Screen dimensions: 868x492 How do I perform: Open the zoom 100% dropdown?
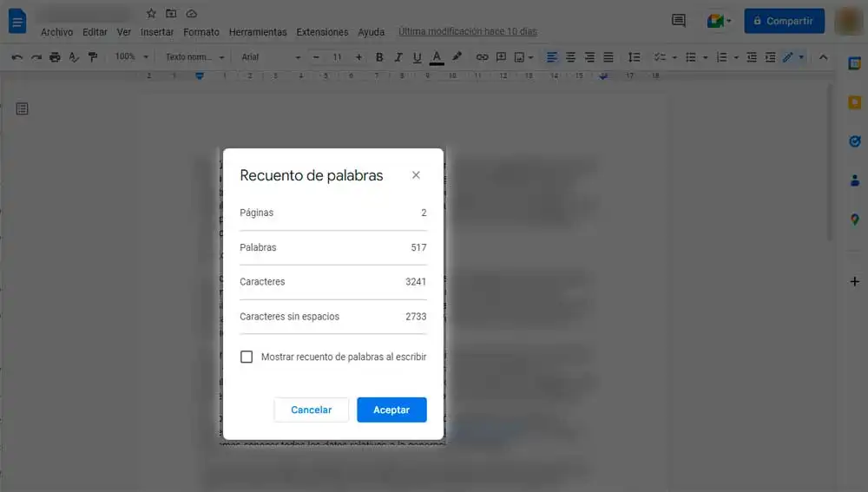click(132, 56)
